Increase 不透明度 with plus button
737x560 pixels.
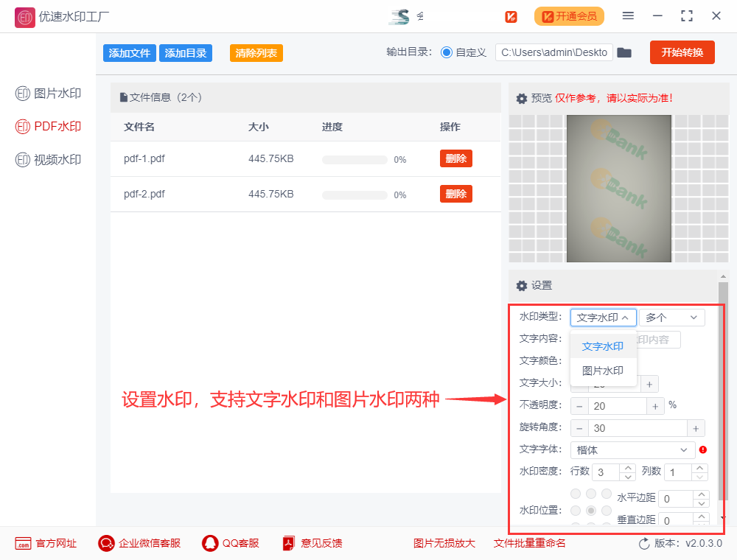click(x=655, y=407)
